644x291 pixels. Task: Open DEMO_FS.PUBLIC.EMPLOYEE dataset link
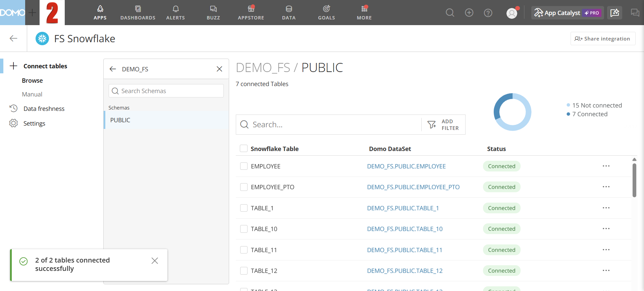click(406, 166)
